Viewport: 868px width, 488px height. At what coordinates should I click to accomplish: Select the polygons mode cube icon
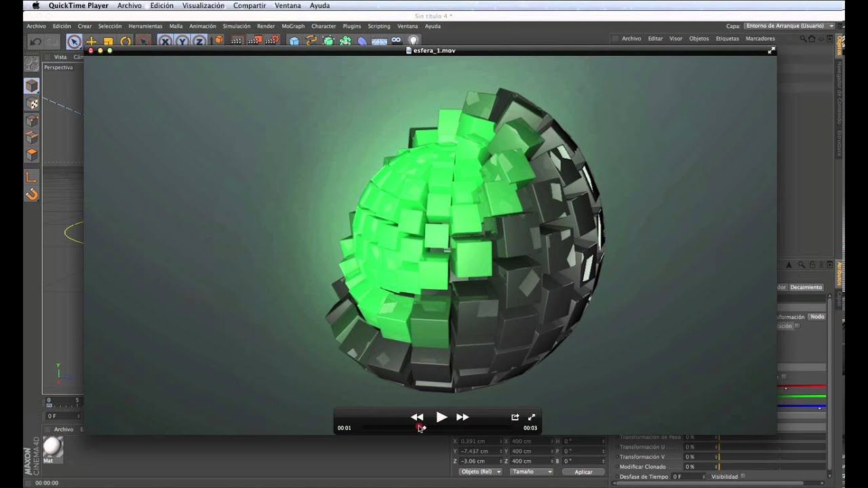[32, 155]
